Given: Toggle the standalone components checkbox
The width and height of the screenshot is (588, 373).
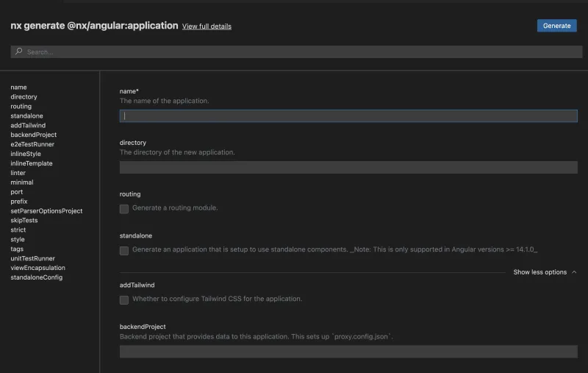Looking at the screenshot, I should click(124, 251).
